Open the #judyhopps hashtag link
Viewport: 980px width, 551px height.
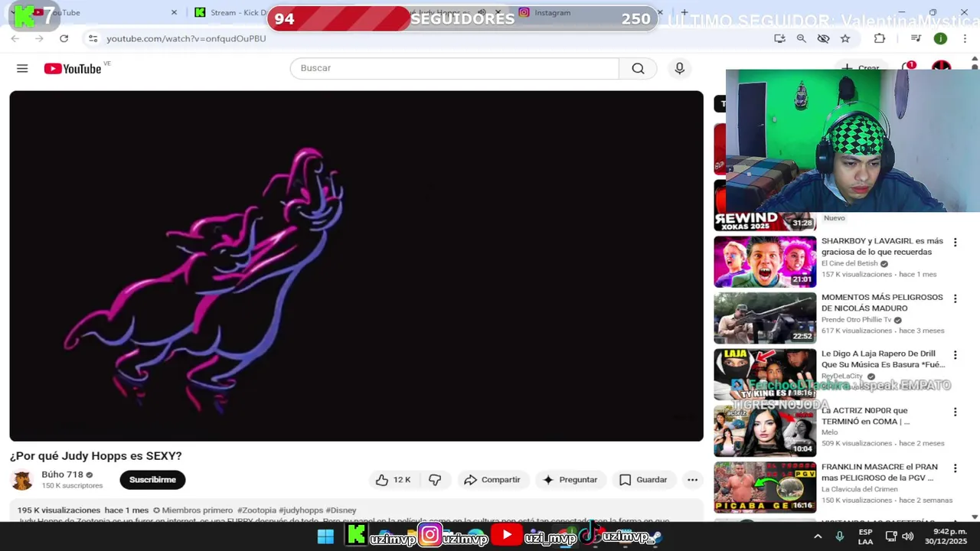(x=301, y=510)
